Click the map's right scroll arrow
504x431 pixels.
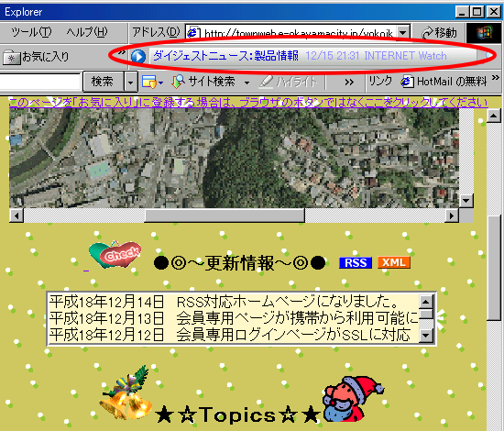tap(452, 215)
